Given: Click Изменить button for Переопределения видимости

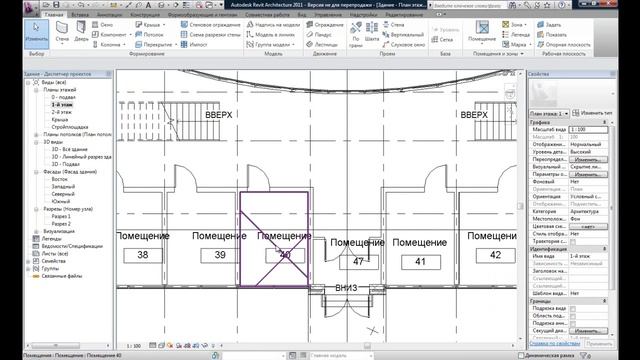Looking at the screenshot, I should 588,159.
